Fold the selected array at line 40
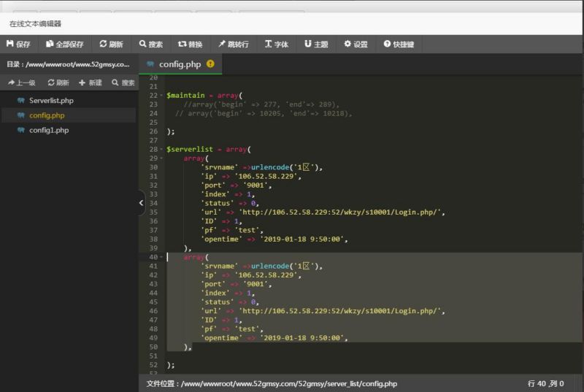Image resolution: width=584 pixels, height=392 pixels. coord(161,257)
